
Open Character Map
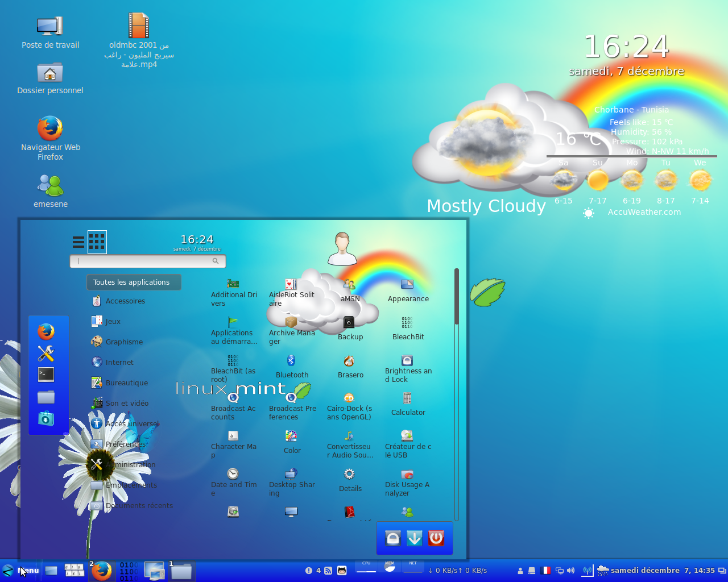pos(234,445)
